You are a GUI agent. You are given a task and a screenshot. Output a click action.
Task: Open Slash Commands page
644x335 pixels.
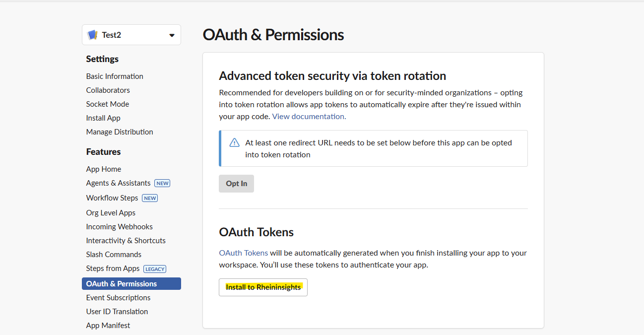pyautogui.click(x=114, y=255)
